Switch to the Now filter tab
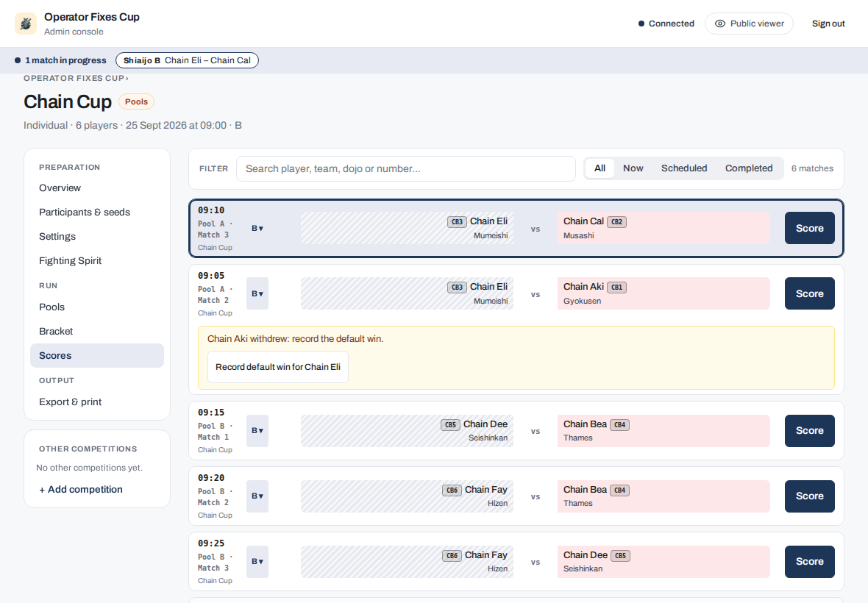Screen dimensions: 868x603 633,168
